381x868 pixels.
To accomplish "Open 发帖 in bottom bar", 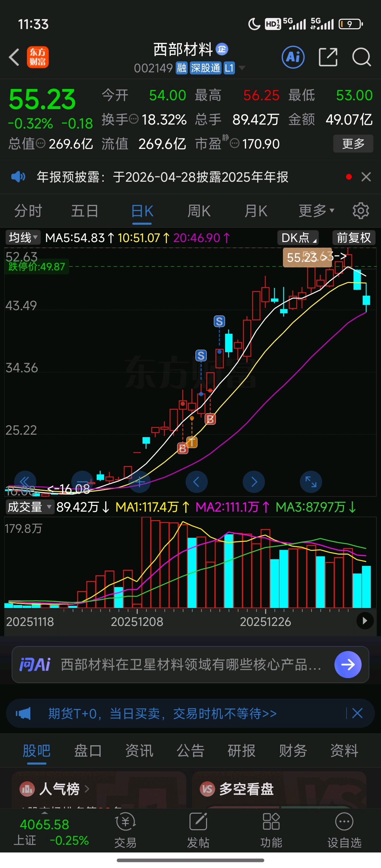I will click(x=198, y=830).
